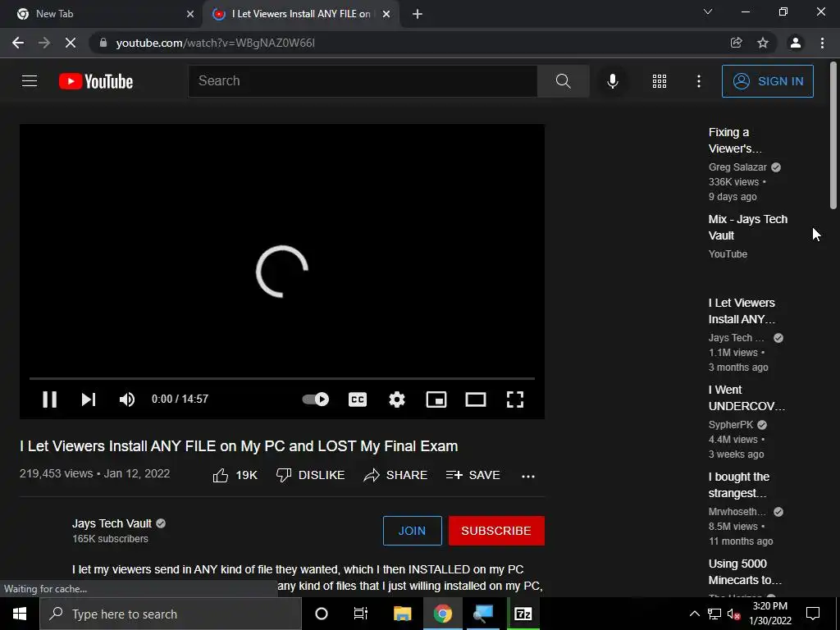Open the player settings gear

[x=397, y=399]
